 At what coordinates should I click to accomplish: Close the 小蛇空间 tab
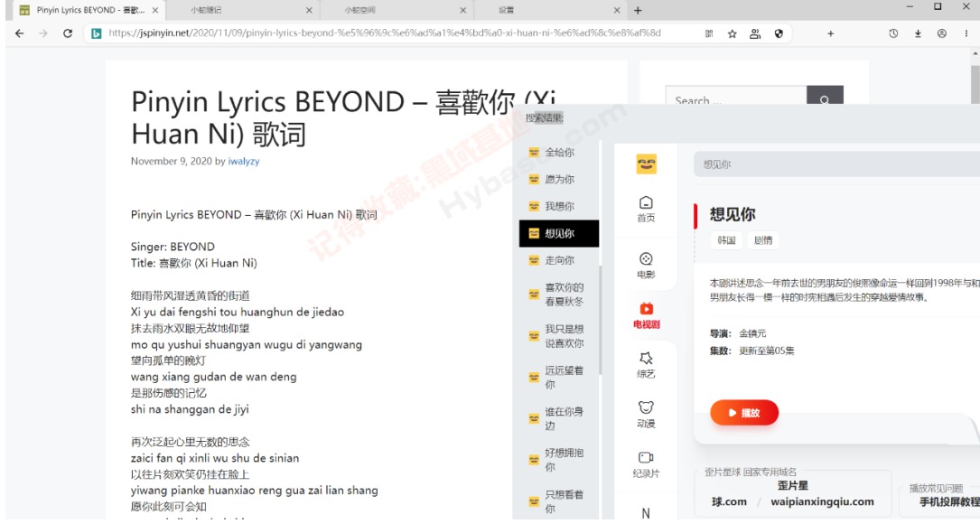(x=462, y=11)
